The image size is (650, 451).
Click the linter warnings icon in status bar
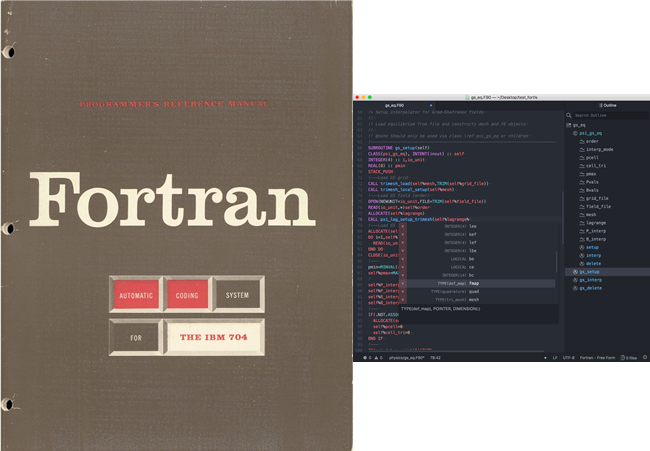[376, 357]
